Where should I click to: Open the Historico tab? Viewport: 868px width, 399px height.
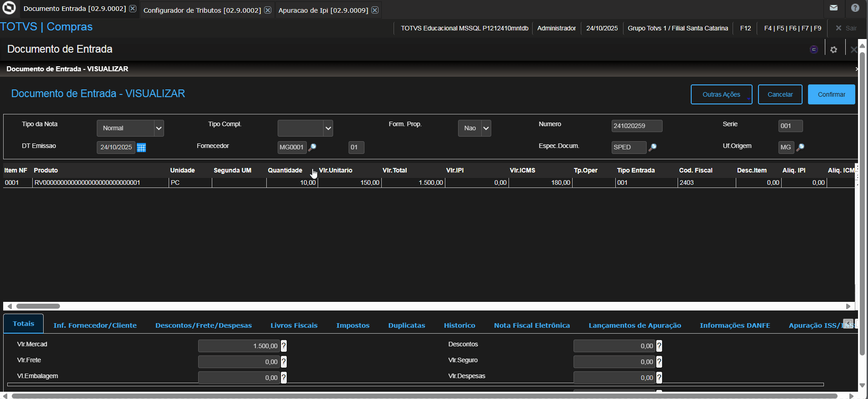point(459,325)
